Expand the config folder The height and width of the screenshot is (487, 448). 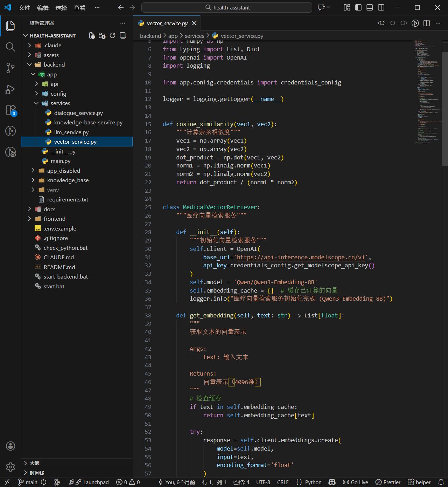click(x=77, y=94)
